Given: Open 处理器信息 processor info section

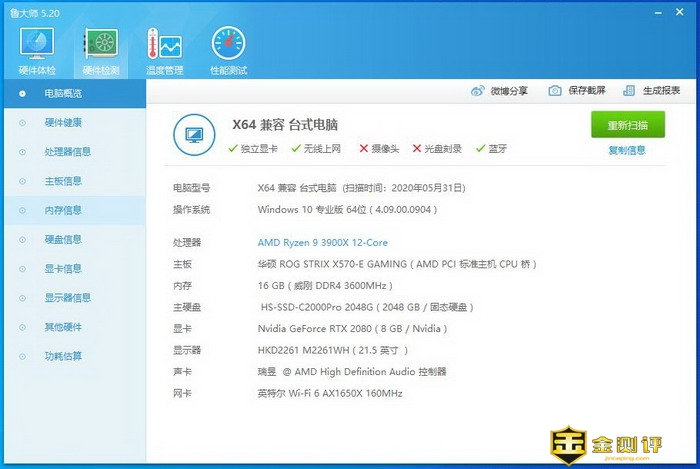Looking at the screenshot, I should (x=67, y=152).
